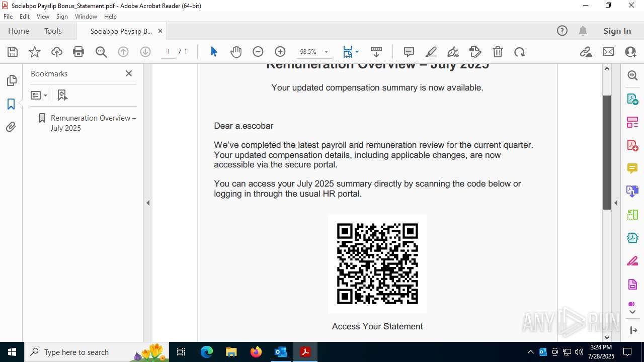Share a link to the file
This screenshot has width=644, height=362.
586,52
